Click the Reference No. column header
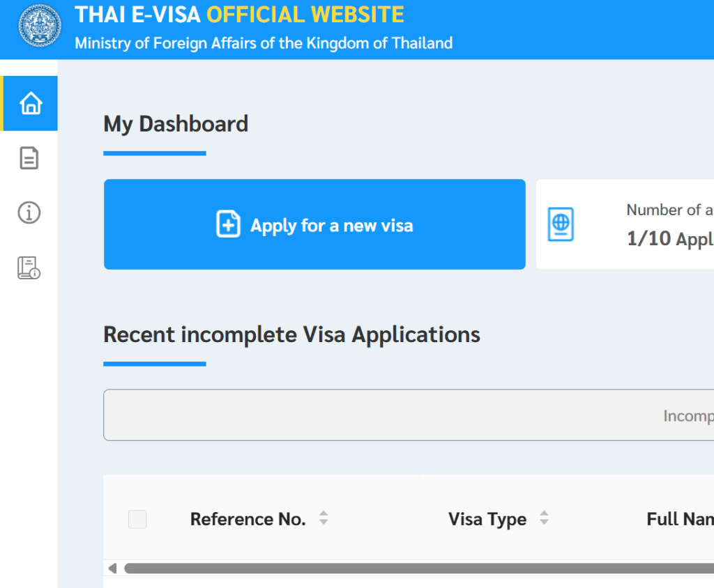 click(248, 519)
